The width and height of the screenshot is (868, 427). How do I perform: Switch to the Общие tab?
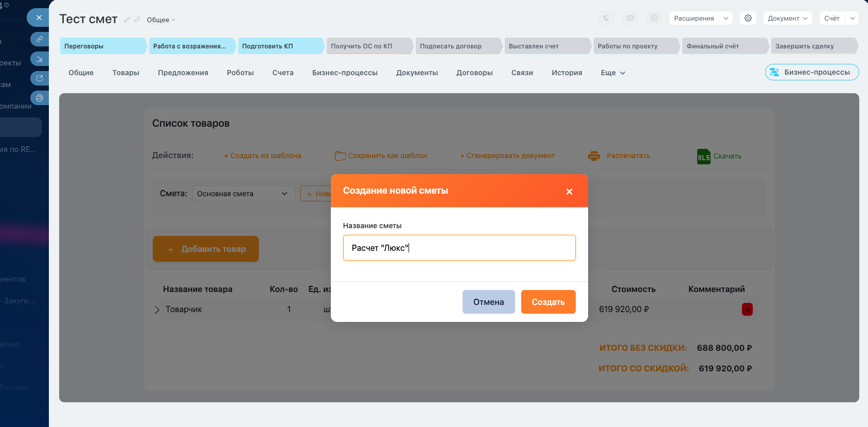click(81, 73)
